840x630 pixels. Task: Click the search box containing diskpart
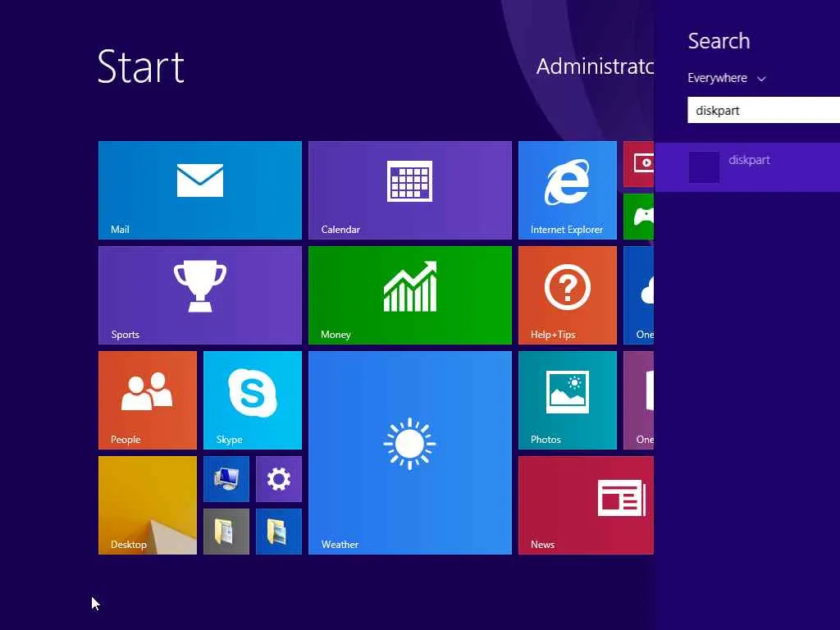(x=764, y=111)
